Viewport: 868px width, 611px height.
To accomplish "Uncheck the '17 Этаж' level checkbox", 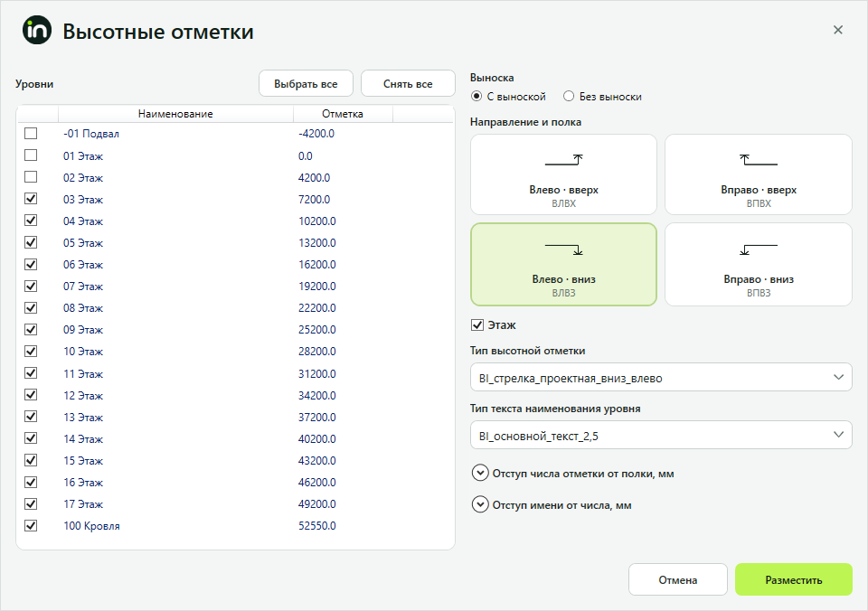I will (31, 504).
